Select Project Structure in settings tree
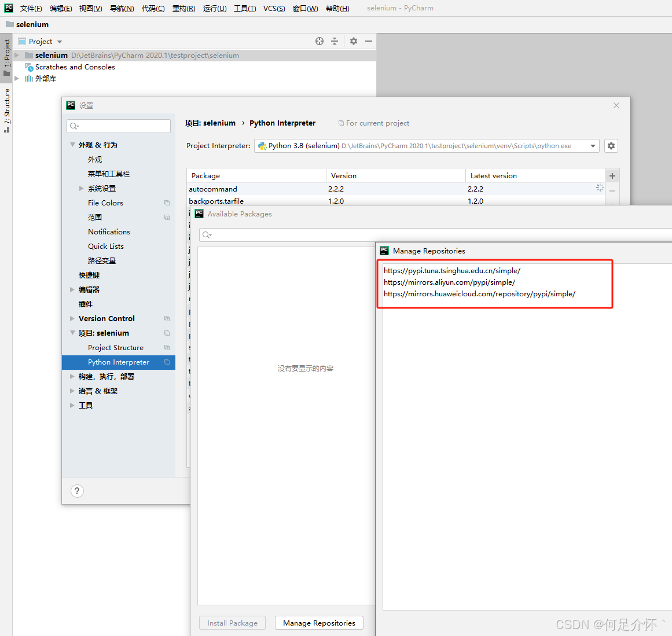 pos(116,348)
